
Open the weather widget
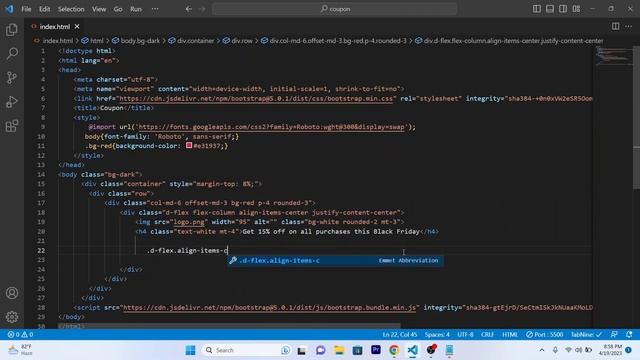(20, 350)
